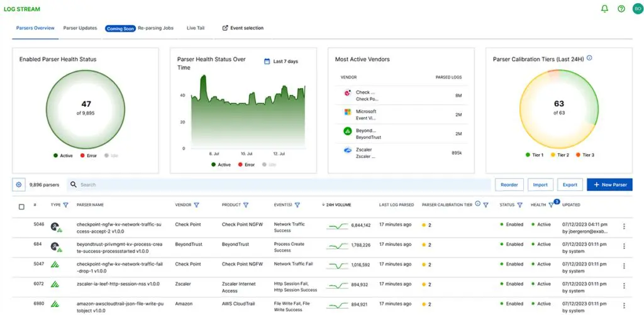Switch to the Parser Updates tab
Image resolution: width=644 pixels, height=315 pixels.
click(80, 28)
